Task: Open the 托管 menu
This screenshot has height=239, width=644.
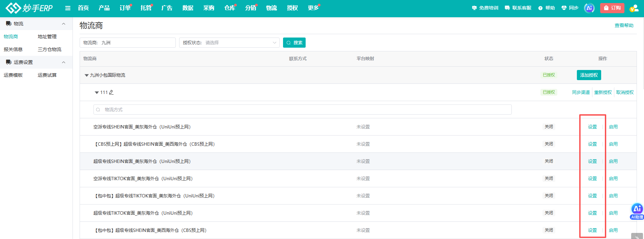Action: [x=146, y=8]
